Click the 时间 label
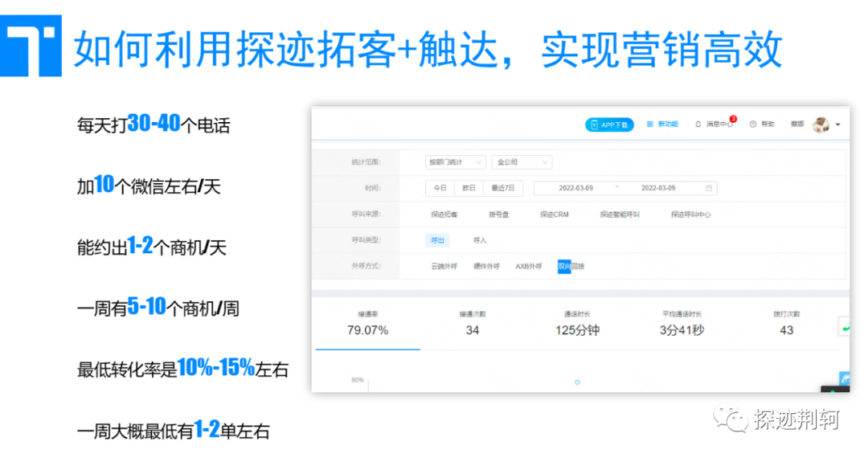This screenshot has width=868, height=458. (373, 188)
